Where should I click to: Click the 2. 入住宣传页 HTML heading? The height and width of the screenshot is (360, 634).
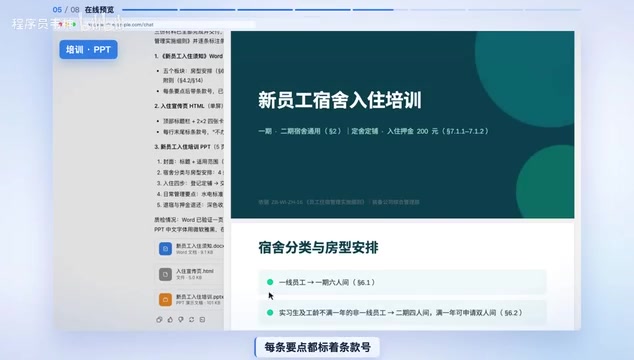click(x=189, y=106)
